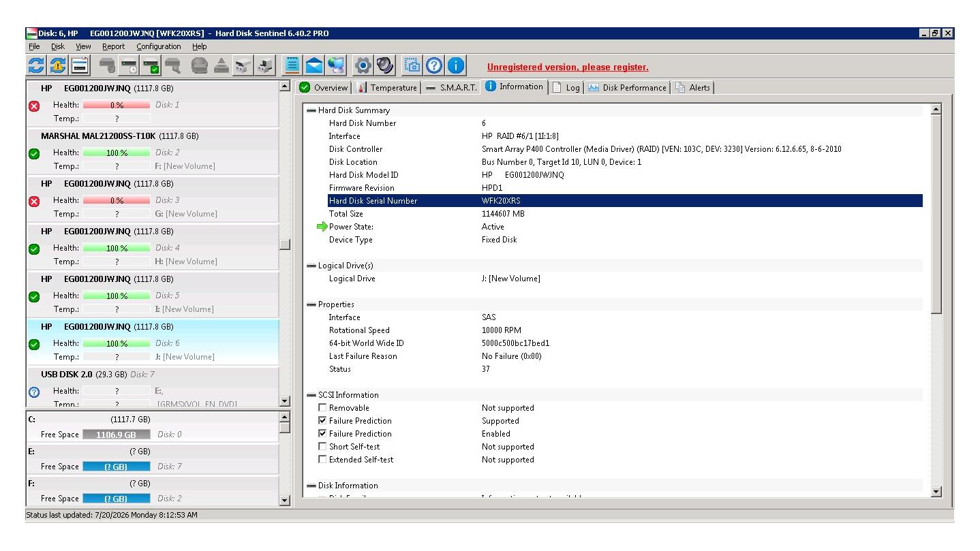Viewport: 980px width, 551px height.
Task: Click the 64-bit World Wide ID row
Action: tap(625, 343)
